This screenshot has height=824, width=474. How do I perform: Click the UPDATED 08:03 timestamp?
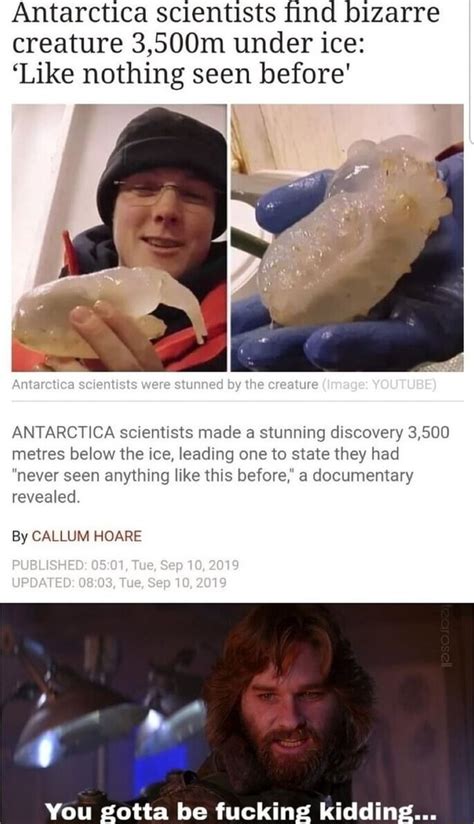click(119, 583)
